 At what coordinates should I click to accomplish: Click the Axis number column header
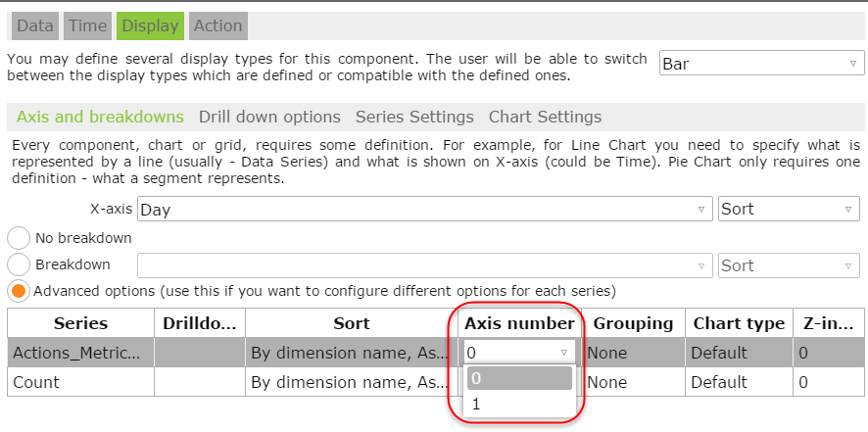pos(519,323)
